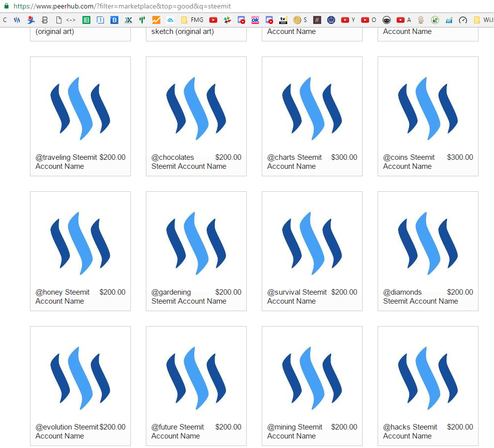The image size is (494, 448).
Task: Open the green candlestick chart bookmark
Action: click(142, 20)
